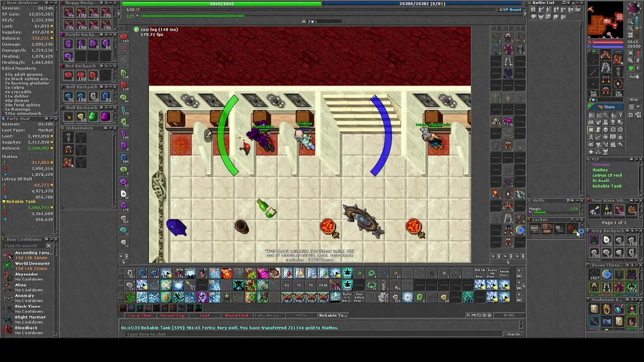The image size is (644, 362).
Task: Click top mana bar showing 20300/20302
Action: click(423, 4)
